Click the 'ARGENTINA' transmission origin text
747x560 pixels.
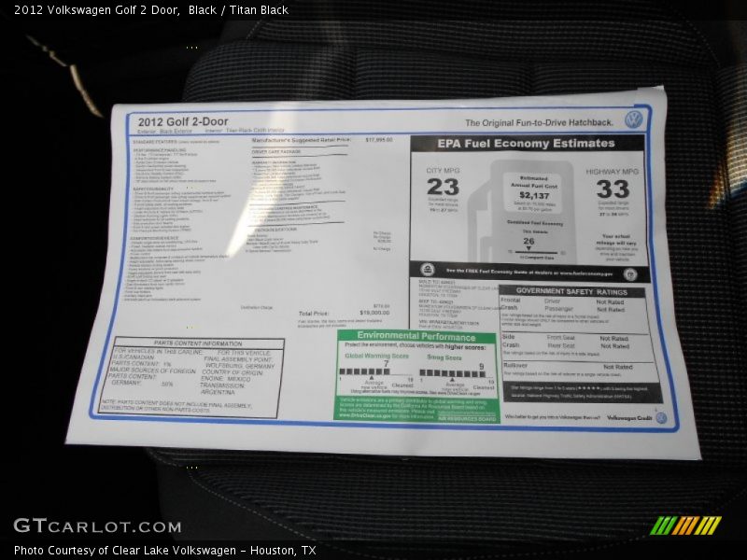tap(218, 392)
